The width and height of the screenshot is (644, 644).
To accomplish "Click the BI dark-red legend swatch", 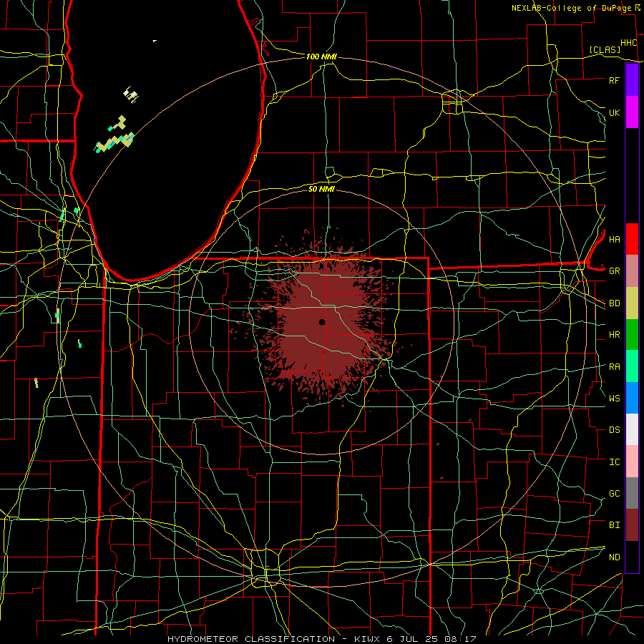I will 632,525.
